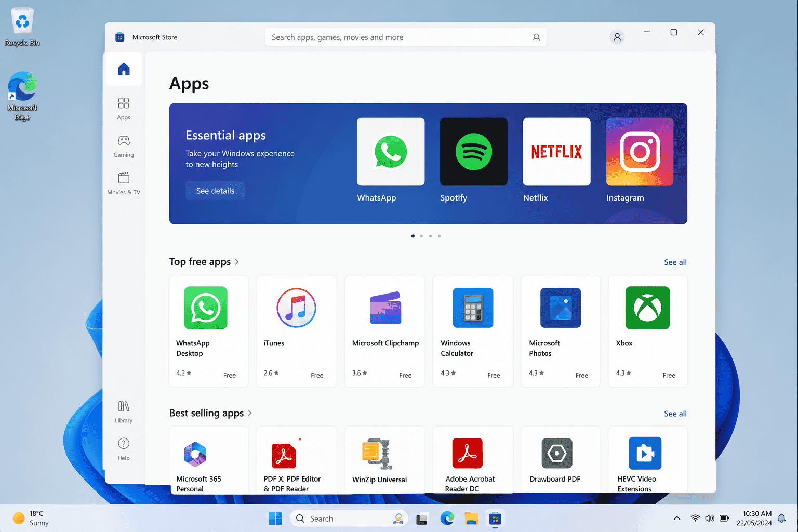Open the WhatsApp tile in Essential apps banner
Viewport: 798px width, 532px height.
[391, 152]
